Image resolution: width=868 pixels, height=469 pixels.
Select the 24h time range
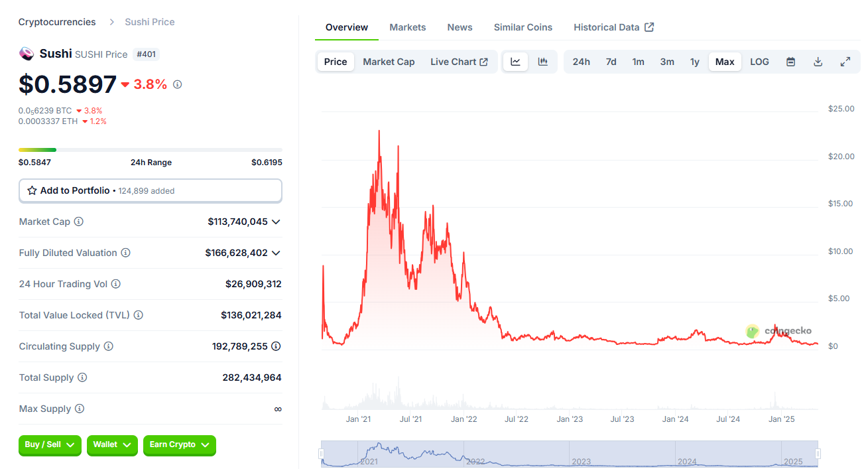pos(581,62)
